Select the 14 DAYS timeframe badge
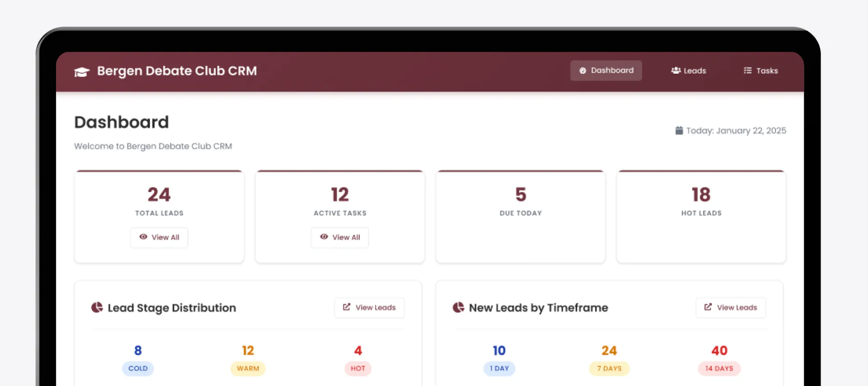Viewport: 868px width, 386px height. [719, 368]
